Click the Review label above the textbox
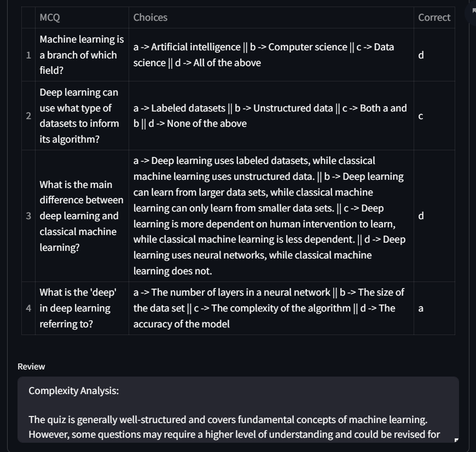476x452 pixels. [x=31, y=367]
